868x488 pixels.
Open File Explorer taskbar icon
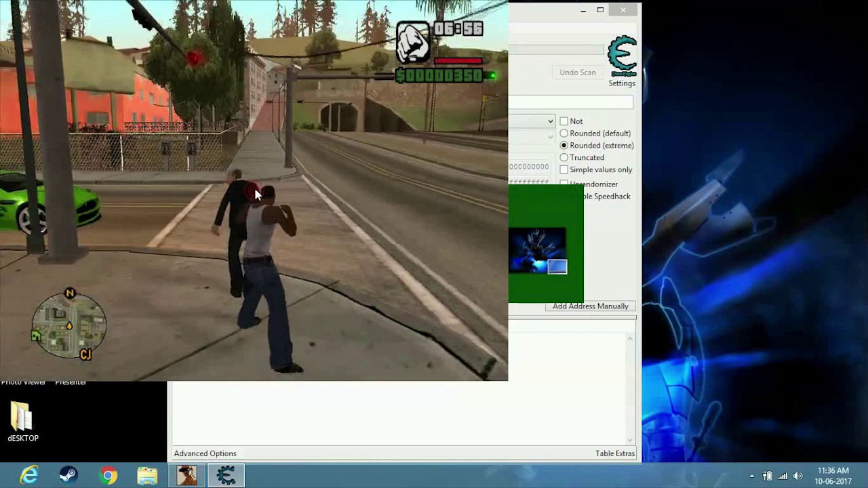(147, 475)
